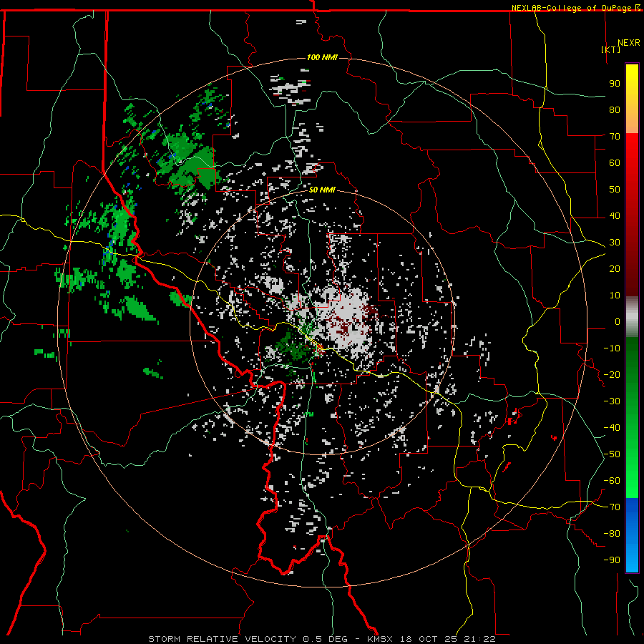Click the gray color bar segment at 0
644x644 pixels.
click(632, 317)
